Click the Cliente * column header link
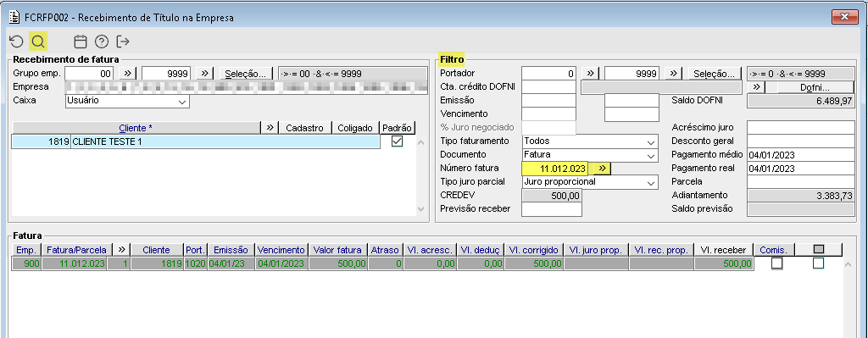Image resolution: width=868 pixels, height=338 pixels. 136,128
